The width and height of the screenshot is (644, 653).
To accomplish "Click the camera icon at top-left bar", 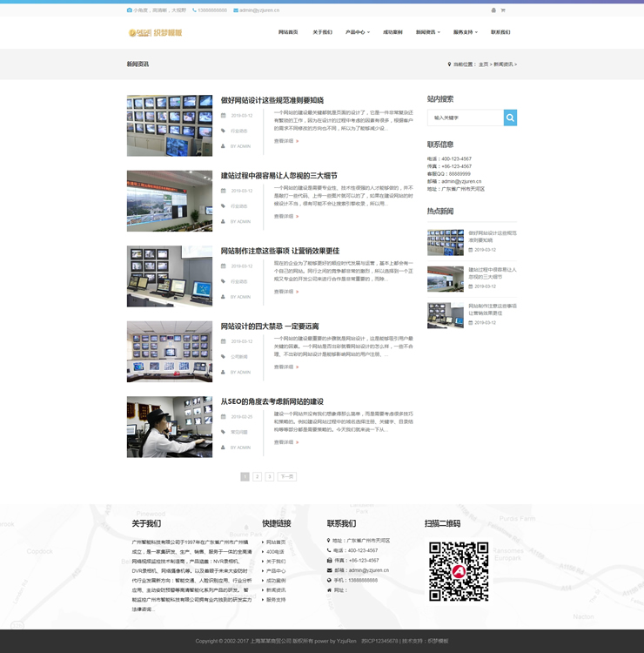I will click(x=130, y=10).
